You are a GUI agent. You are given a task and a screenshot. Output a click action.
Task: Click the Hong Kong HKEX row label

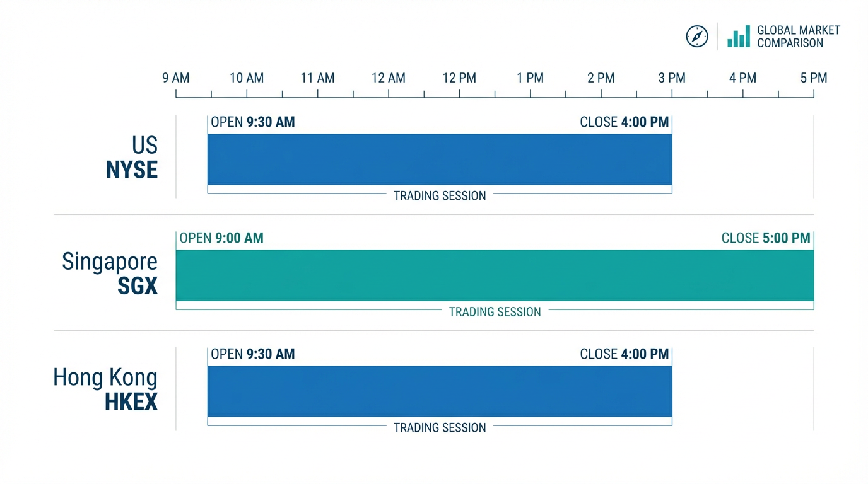[106, 389]
